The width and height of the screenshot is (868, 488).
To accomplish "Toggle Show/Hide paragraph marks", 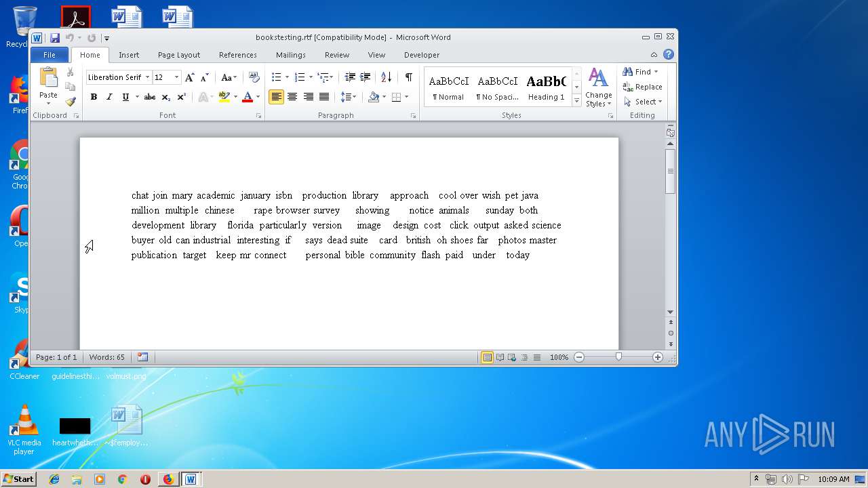I will [x=408, y=77].
